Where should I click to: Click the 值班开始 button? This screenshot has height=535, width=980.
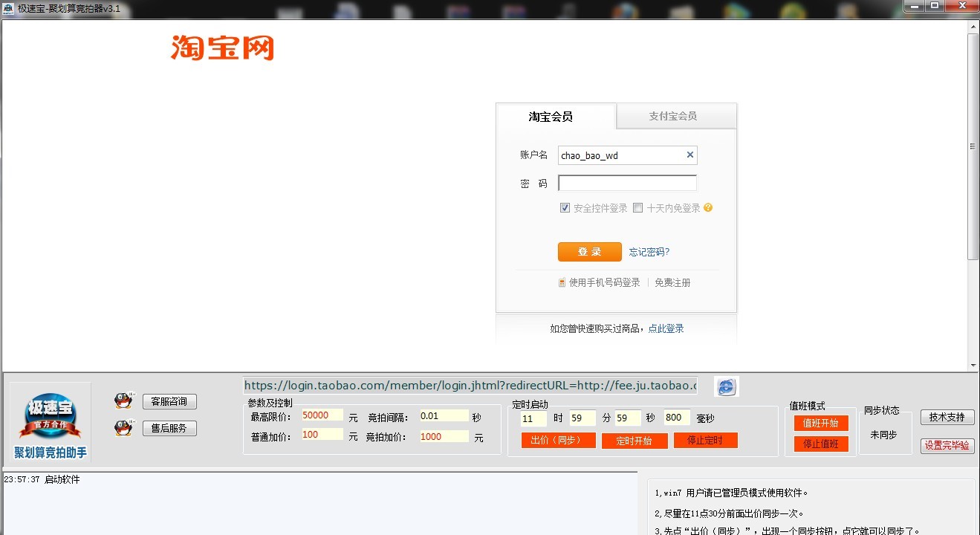point(821,423)
